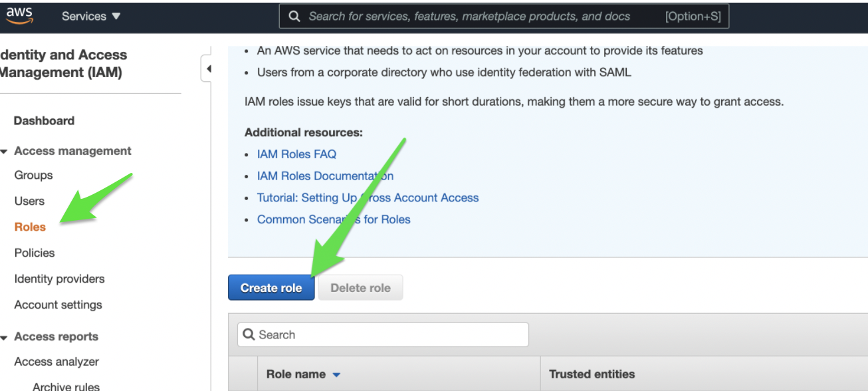Open the Services dropdown menu

(x=91, y=16)
